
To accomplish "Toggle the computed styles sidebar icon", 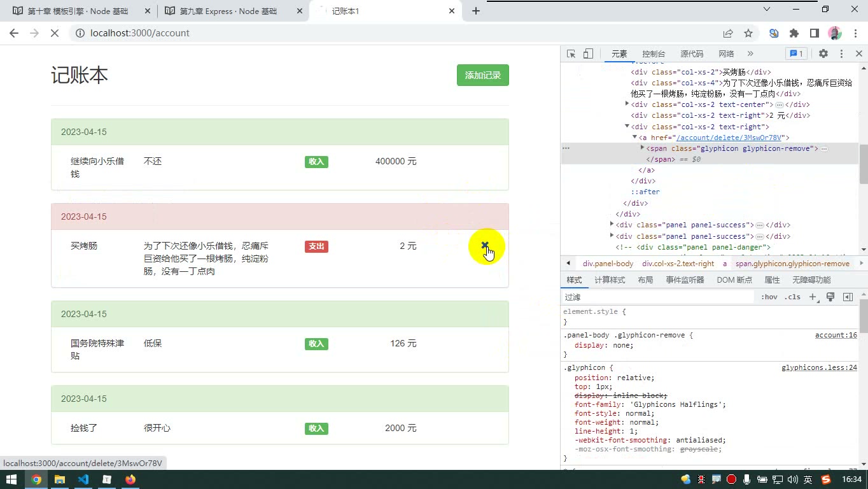I will [848, 297].
